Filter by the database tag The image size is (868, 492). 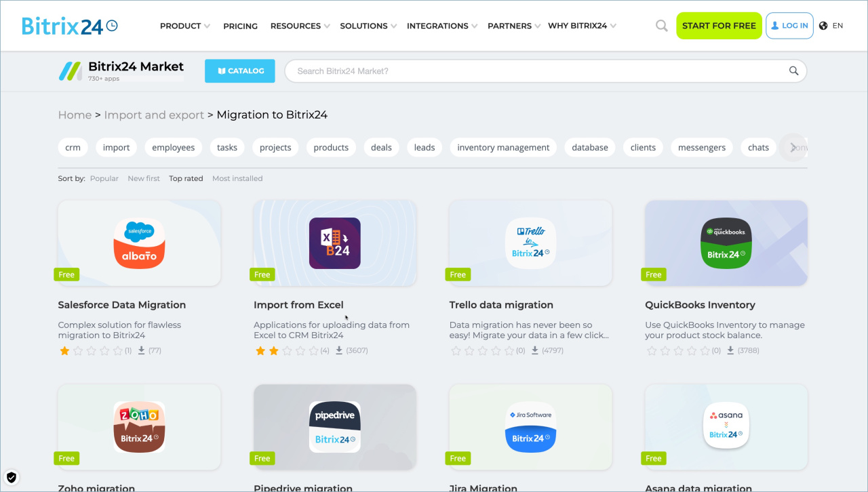pyautogui.click(x=590, y=148)
